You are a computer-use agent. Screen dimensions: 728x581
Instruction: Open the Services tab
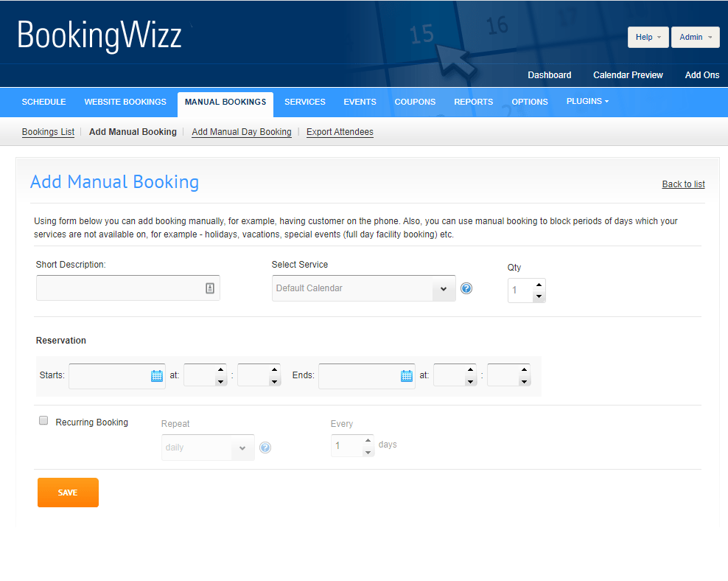[305, 102]
